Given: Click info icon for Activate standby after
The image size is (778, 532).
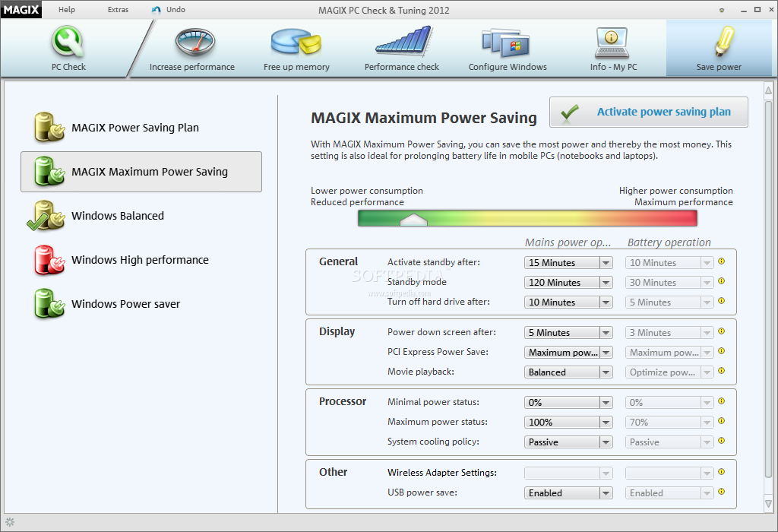Looking at the screenshot, I should 722,261.
